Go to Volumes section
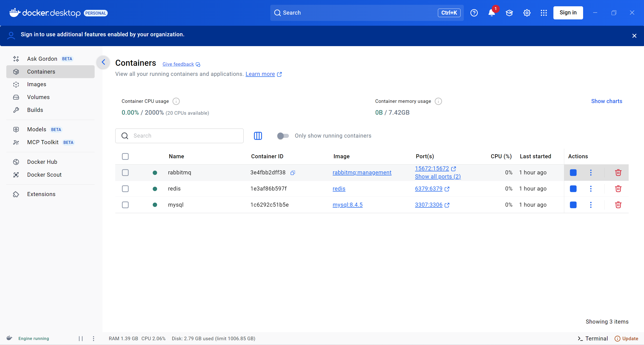Screen dimensions: 644x345 (50, 97)
